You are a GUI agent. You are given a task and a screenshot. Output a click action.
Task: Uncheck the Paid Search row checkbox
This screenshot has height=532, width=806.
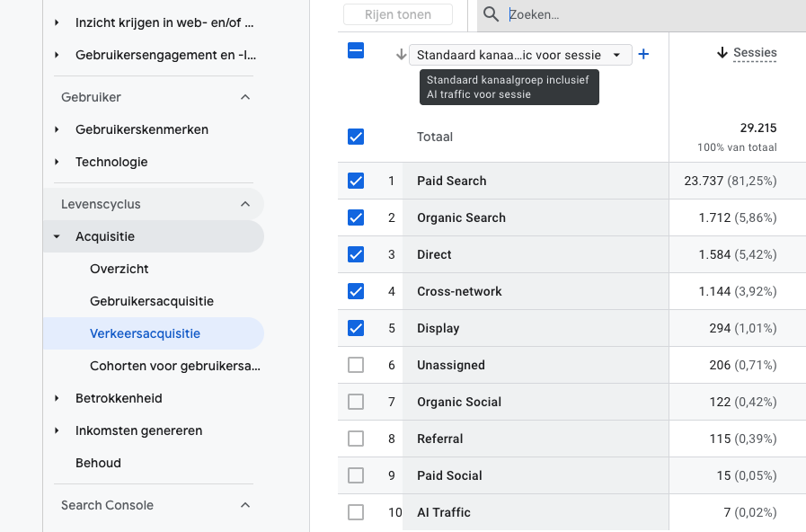[x=356, y=181]
